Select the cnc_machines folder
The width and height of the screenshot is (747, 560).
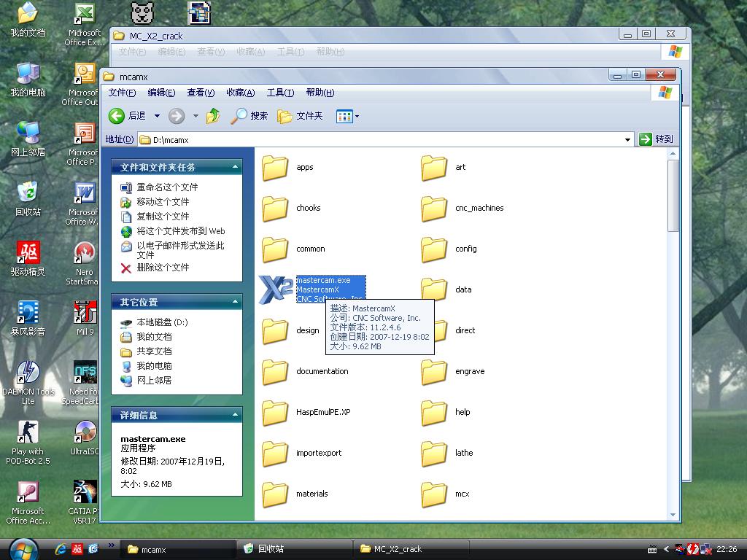coord(462,209)
